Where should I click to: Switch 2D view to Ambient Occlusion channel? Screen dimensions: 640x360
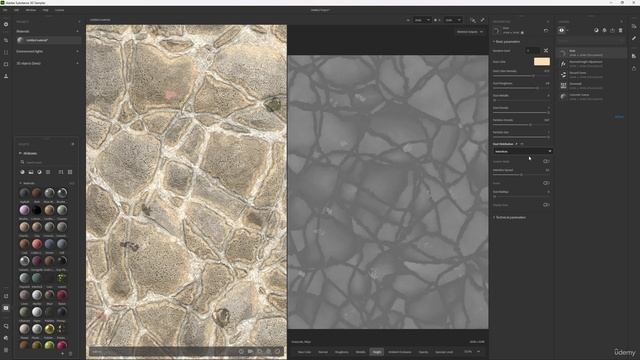(x=400, y=352)
